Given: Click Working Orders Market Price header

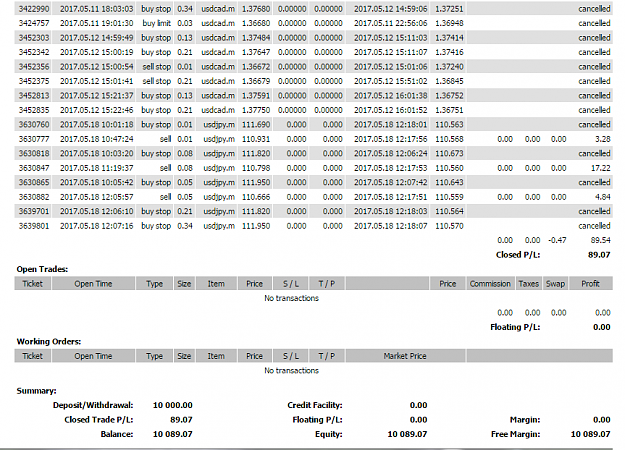Looking at the screenshot, I should click(405, 356).
